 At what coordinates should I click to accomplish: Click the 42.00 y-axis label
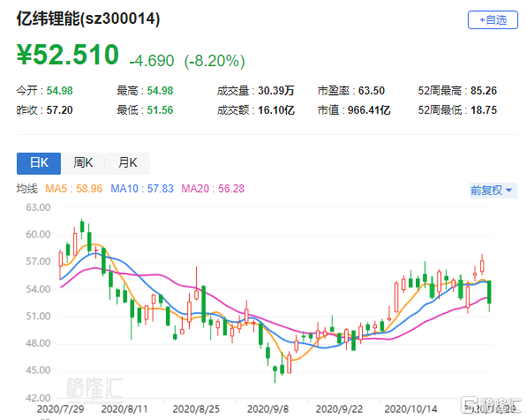38,398
